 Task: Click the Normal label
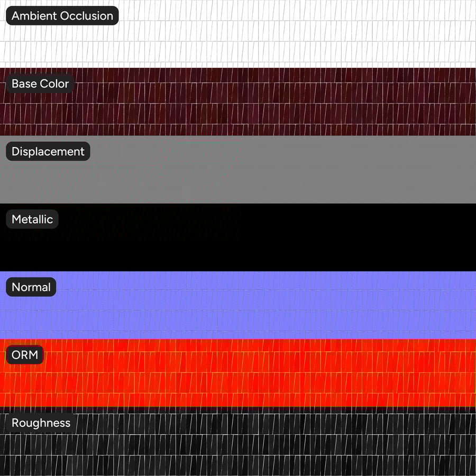click(x=31, y=287)
